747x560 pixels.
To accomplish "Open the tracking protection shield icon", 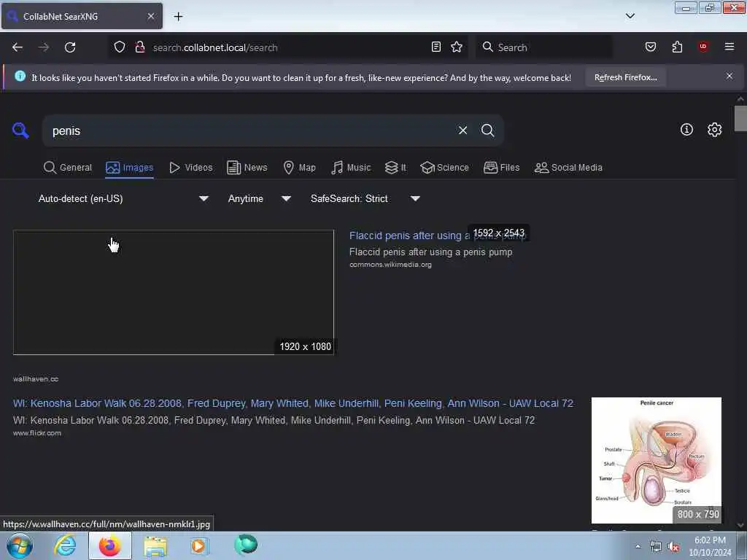I will pyautogui.click(x=120, y=47).
